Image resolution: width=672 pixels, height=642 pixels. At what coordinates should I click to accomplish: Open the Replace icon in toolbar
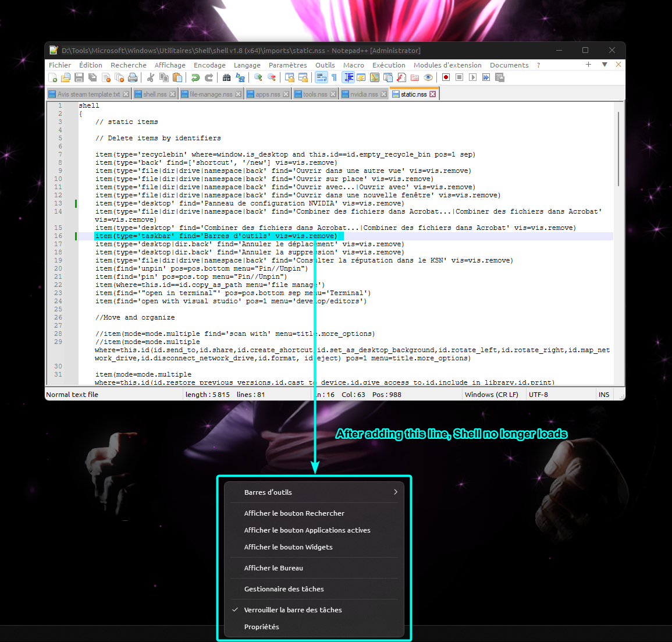(240, 77)
